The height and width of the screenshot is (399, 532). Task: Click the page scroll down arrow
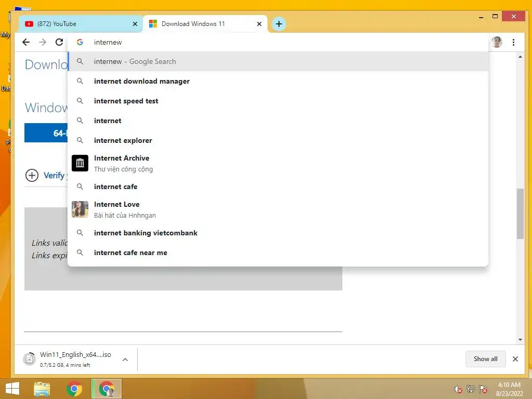coord(520,340)
